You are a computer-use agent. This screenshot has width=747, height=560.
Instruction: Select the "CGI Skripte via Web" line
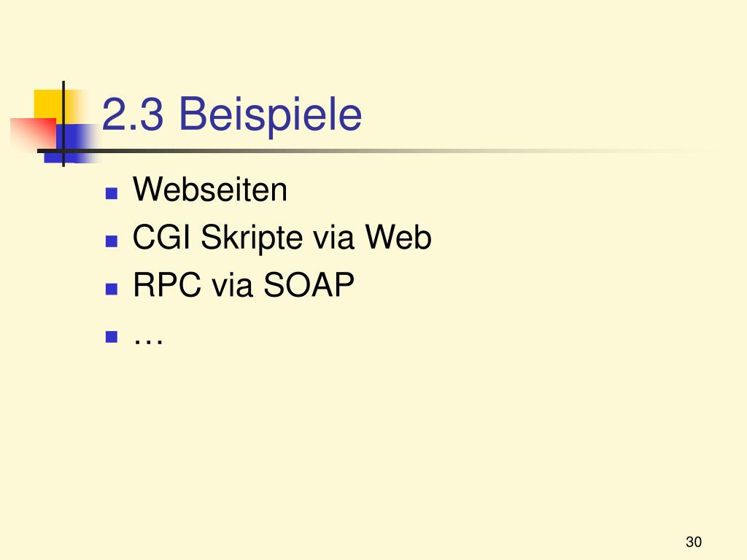pos(282,238)
